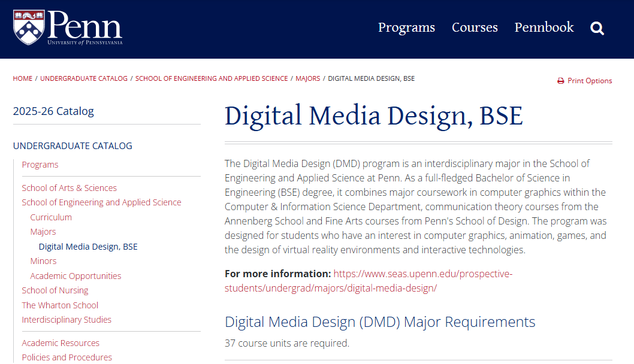Viewport: 634px width, 364px height.
Task: Open the Courses header menu item
Action: click(x=475, y=28)
